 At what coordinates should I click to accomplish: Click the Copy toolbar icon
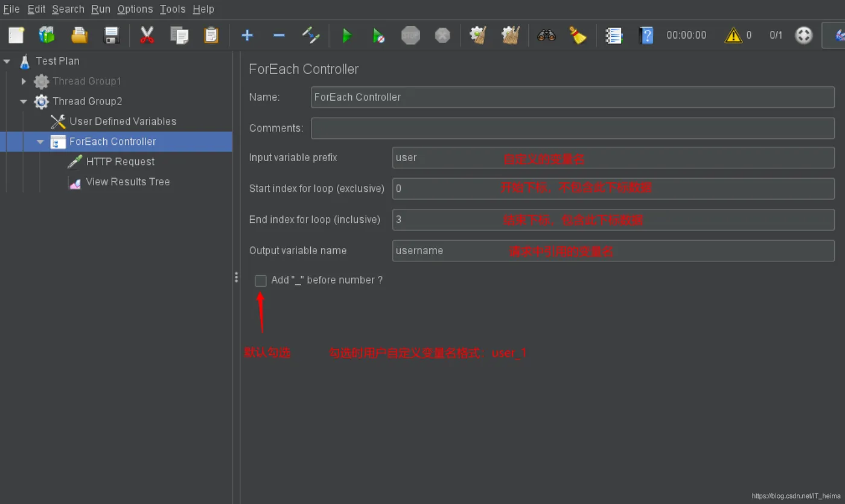179,36
